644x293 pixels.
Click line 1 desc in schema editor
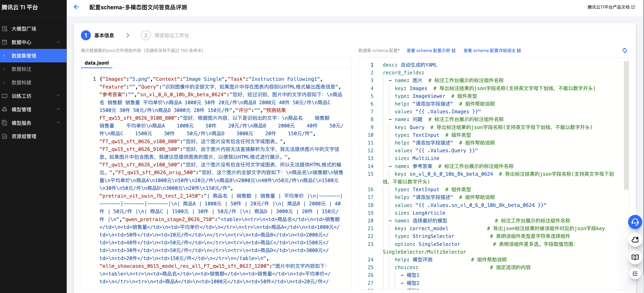[x=410, y=65]
